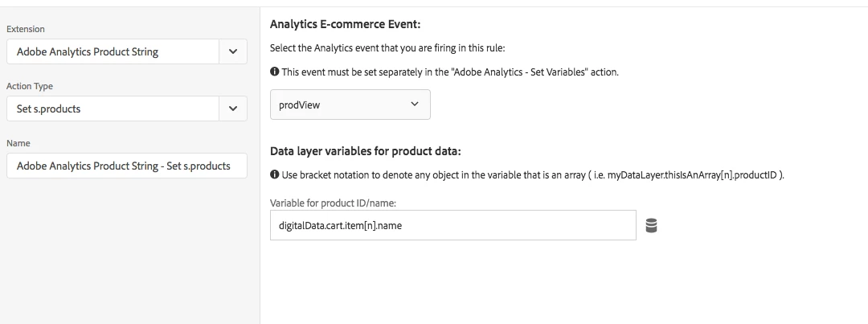This screenshot has width=868, height=324.
Task: Click 'Select the Analytics event' instruction text
Action: pos(388,48)
